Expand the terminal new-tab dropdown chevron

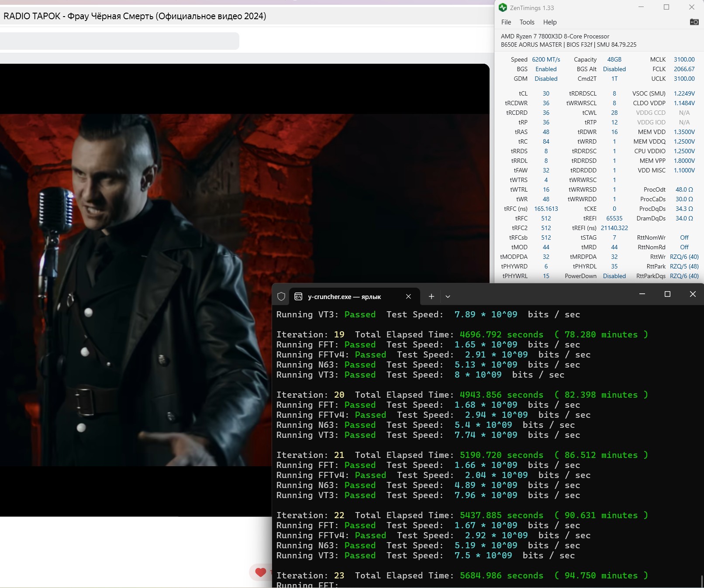[x=448, y=296]
